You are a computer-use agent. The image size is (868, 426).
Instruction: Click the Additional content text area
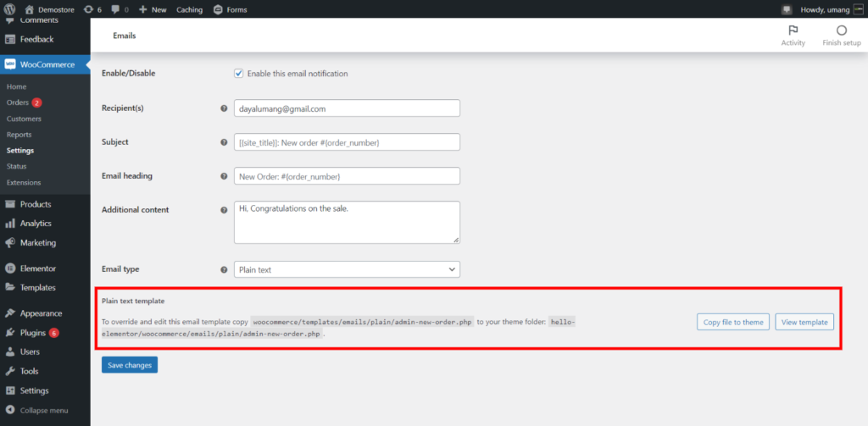[347, 223]
